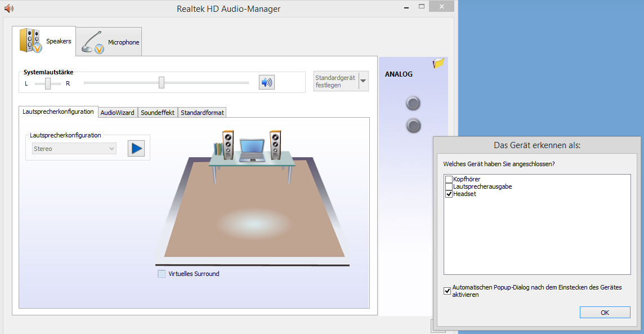Close the Realtek HD Audio-Manager window

point(441,7)
